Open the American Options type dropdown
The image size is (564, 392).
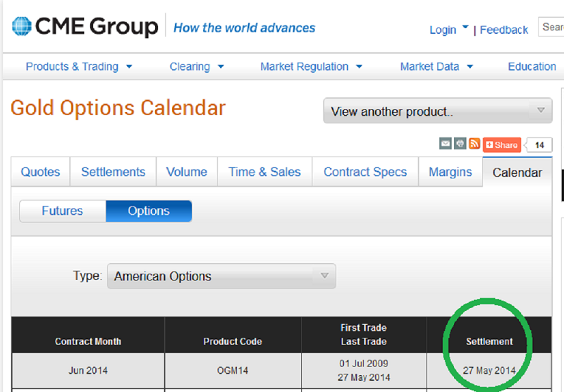221,276
